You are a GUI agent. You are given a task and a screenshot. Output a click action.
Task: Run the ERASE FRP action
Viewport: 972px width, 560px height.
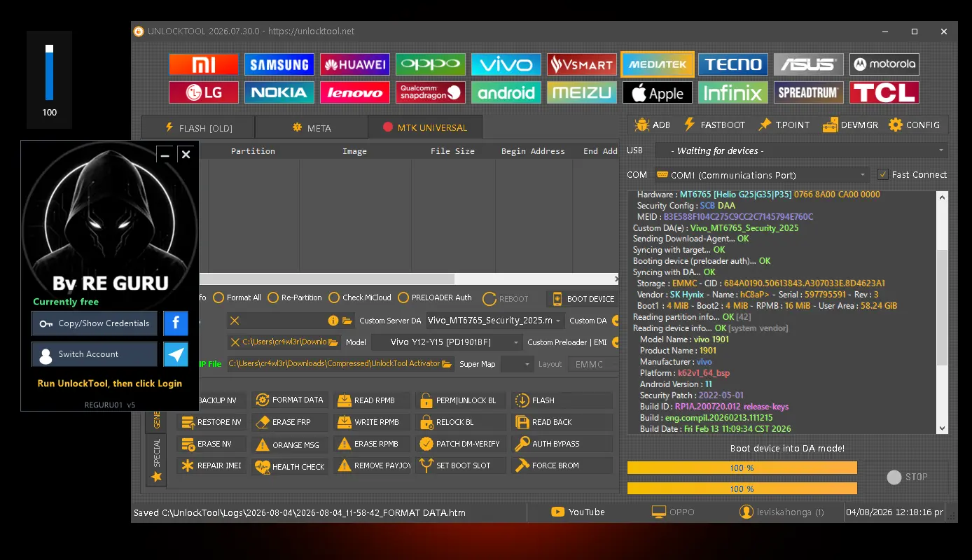290,422
